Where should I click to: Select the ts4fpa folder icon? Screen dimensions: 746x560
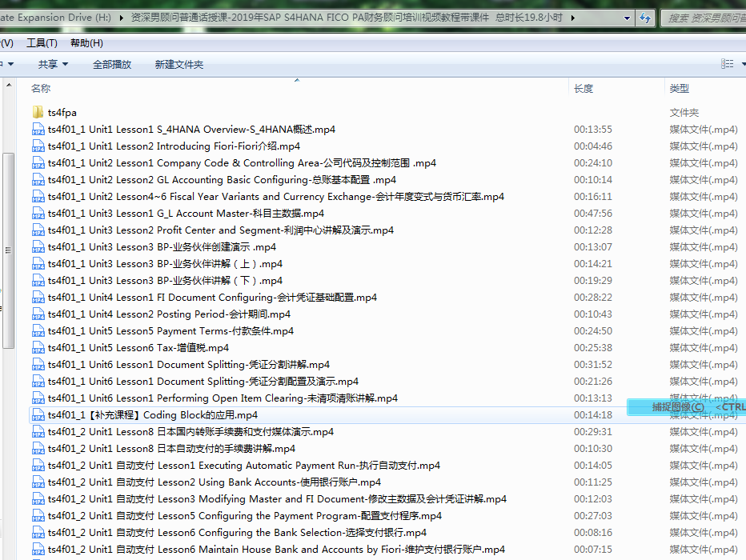click(38, 113)
